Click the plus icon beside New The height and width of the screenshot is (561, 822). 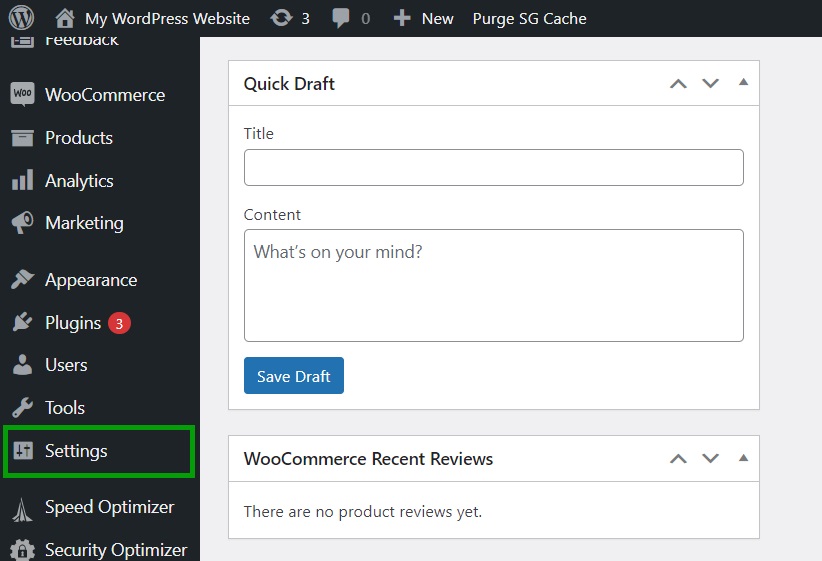402,18
